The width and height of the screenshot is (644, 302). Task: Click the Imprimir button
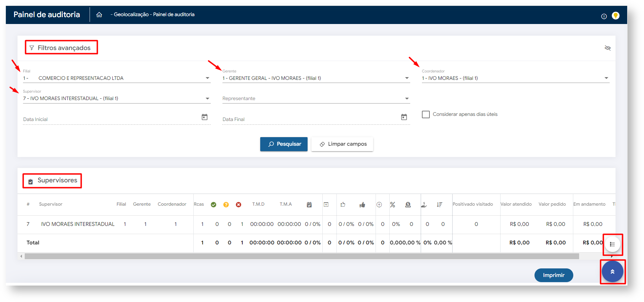point(554,275)
